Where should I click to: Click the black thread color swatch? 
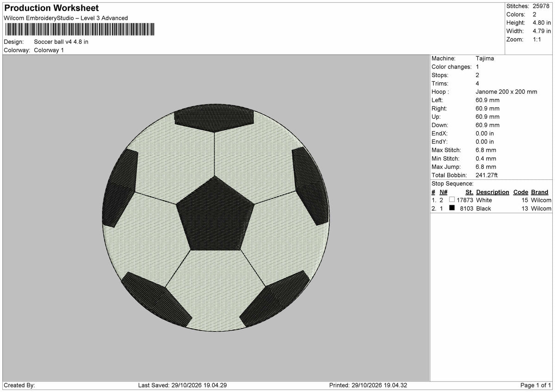coord(452,208)
